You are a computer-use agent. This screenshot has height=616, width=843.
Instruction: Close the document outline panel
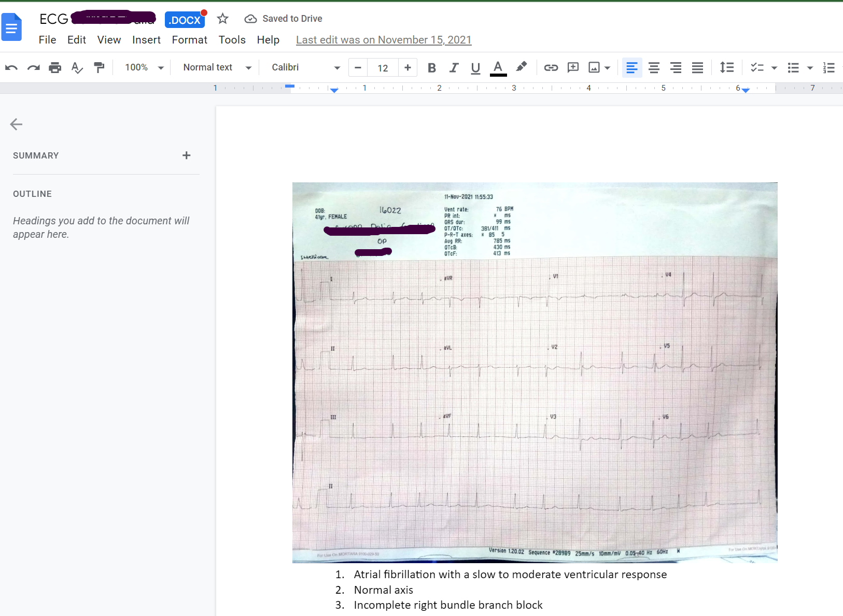click(x=16, y=124)
